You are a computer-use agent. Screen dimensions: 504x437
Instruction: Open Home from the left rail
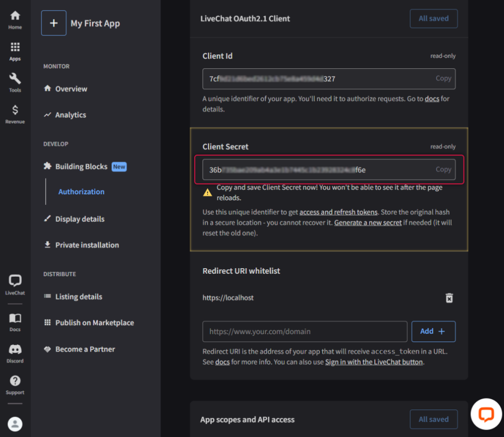pos(15,19)
